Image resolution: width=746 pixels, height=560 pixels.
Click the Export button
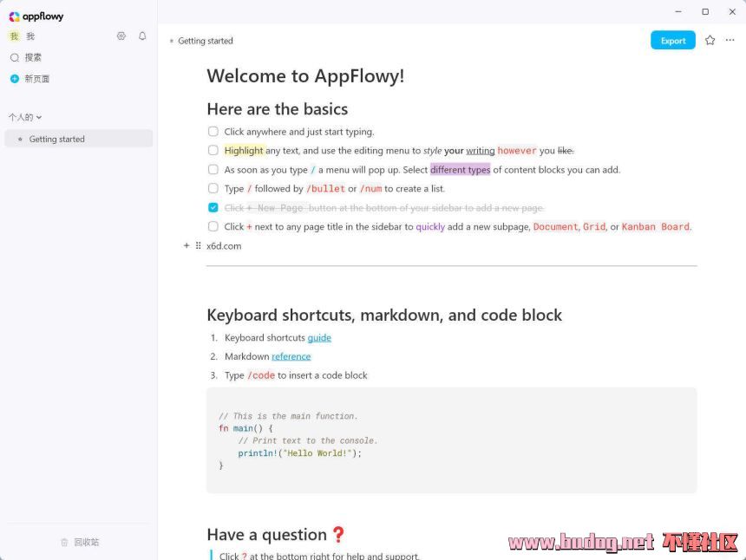click(673, 41)
